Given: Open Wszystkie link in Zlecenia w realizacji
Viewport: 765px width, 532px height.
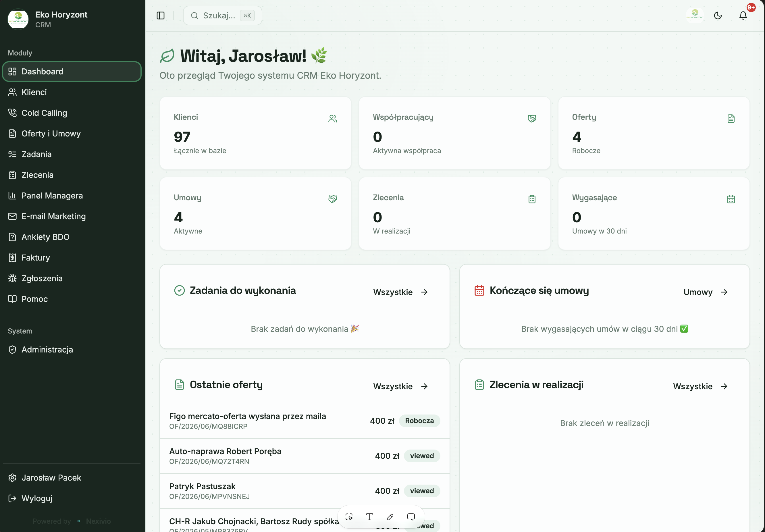Looking at the screenshot, I should (x=700, y=386).
